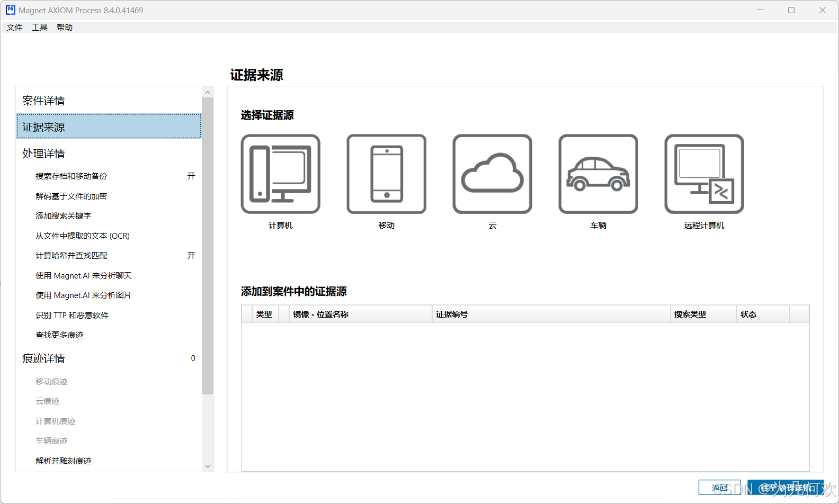This screenshot has width=839, height=504.
Task: Sort by 搜索类型 column header
Action: pyautogui.click(x=703, y=314)
